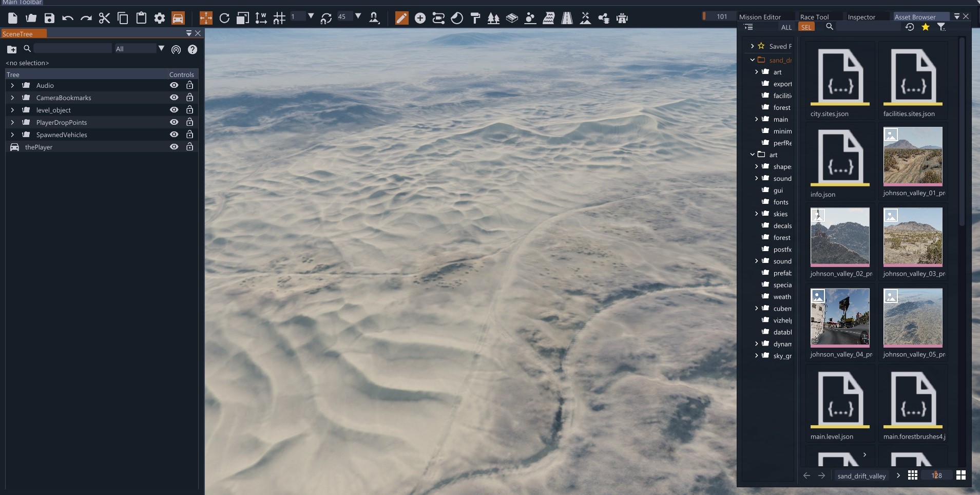Select the terrain paint roller tool
Viewport: 980px width, 495px height.
pos(475,18)
